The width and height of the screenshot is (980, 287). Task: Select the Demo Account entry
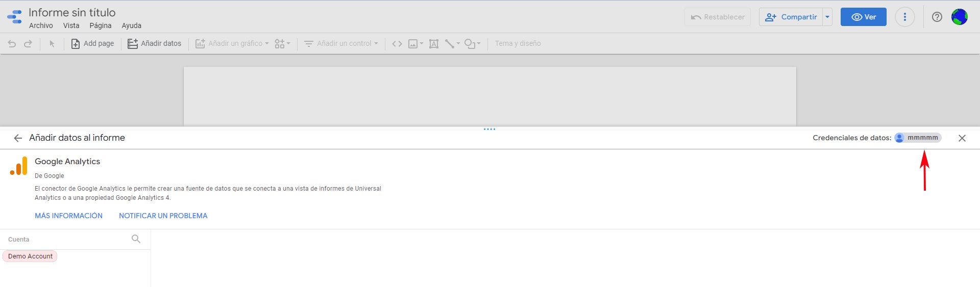pyautogui.click(x=30, y=256)
